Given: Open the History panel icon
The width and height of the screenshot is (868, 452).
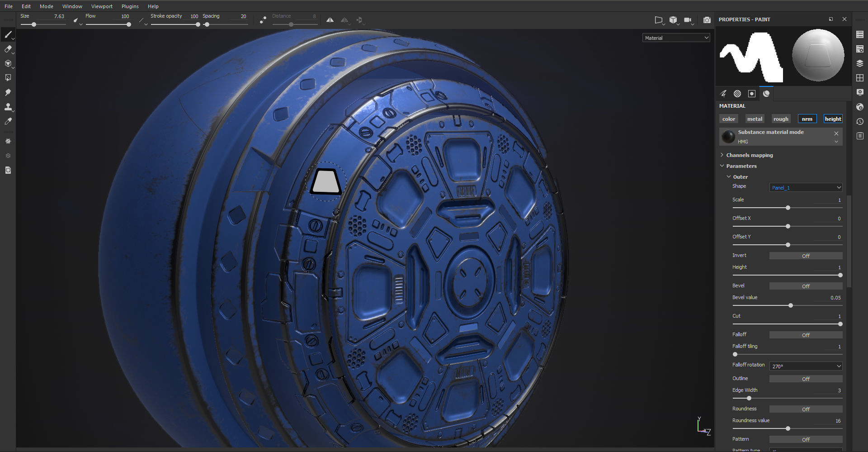Looking at the screenshot, I should pyautogui.click(x=860, y=122).
